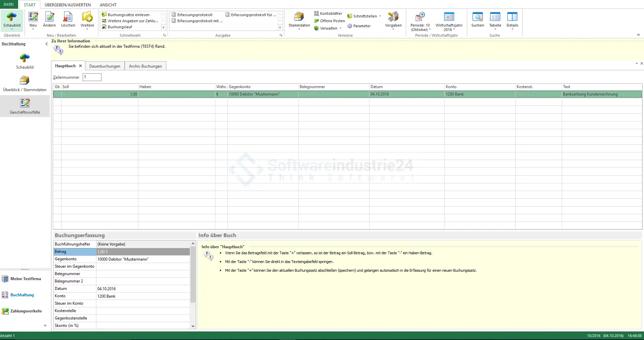Viewport: 644px width, 340px height.
Task: Click the Zeilennummer input field
Action: (92, 77)
